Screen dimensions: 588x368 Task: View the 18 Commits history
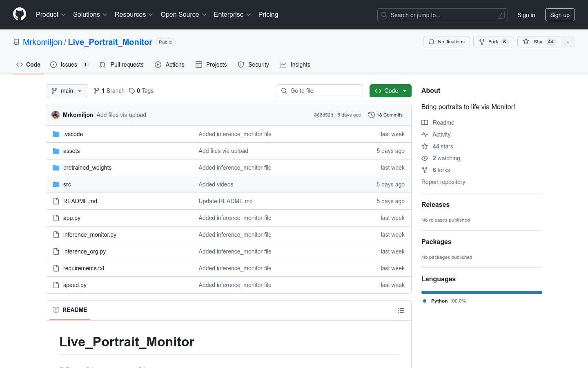(385, 115)
